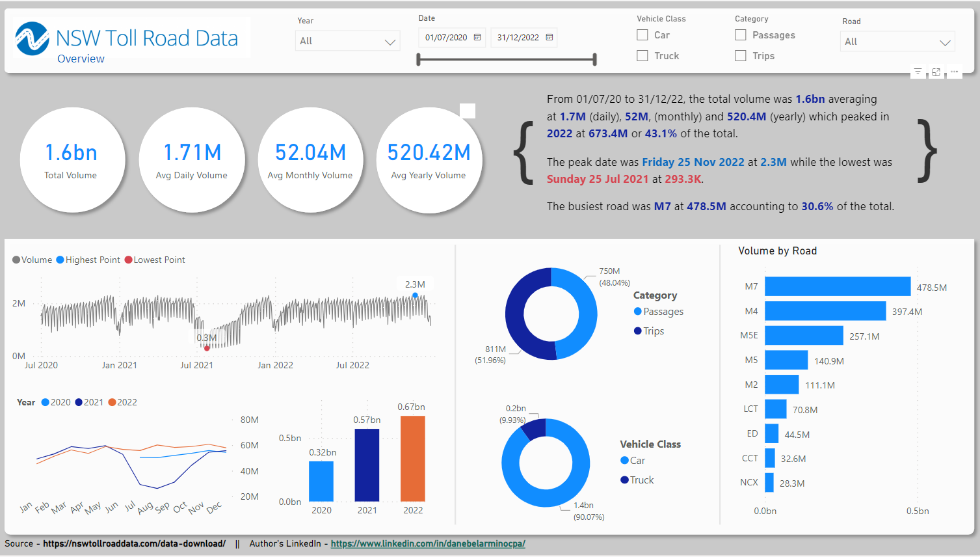Click the NSW Toll Road Data logo icon
Viewport: 980px width, 557px height.
(32, 38)
